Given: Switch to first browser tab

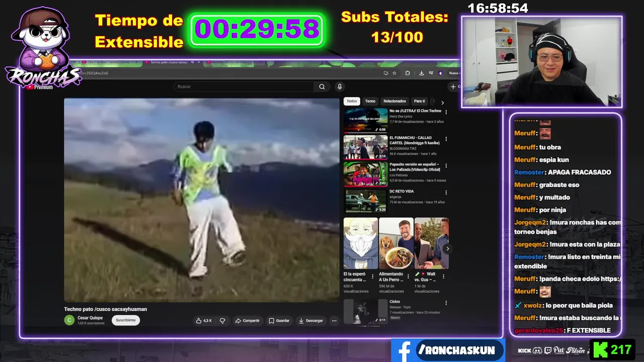Looking at the screenshot, I should pyautogui.click(x=108, y=62).
